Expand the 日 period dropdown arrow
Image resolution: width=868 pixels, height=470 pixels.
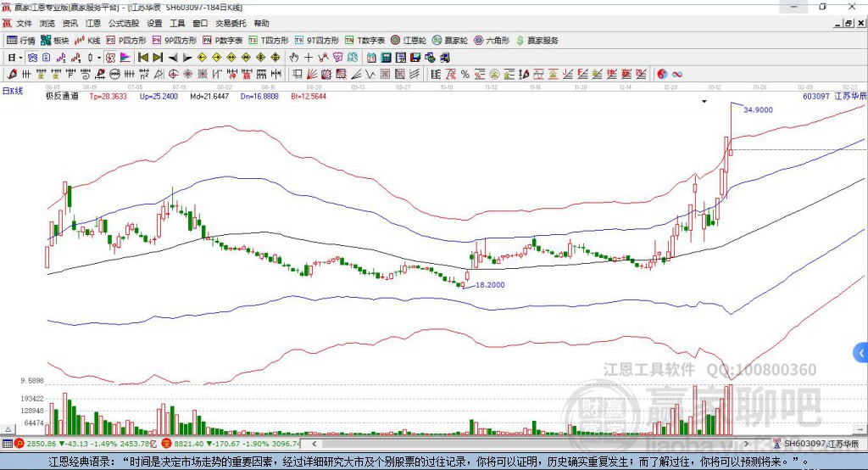[20, 58]
